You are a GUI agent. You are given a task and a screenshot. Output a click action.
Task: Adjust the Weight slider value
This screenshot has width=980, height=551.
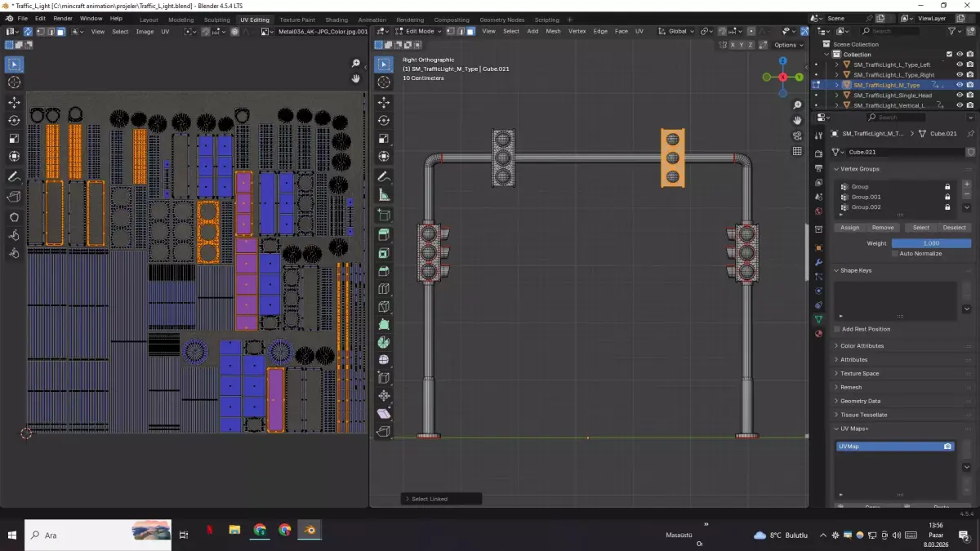931,243
